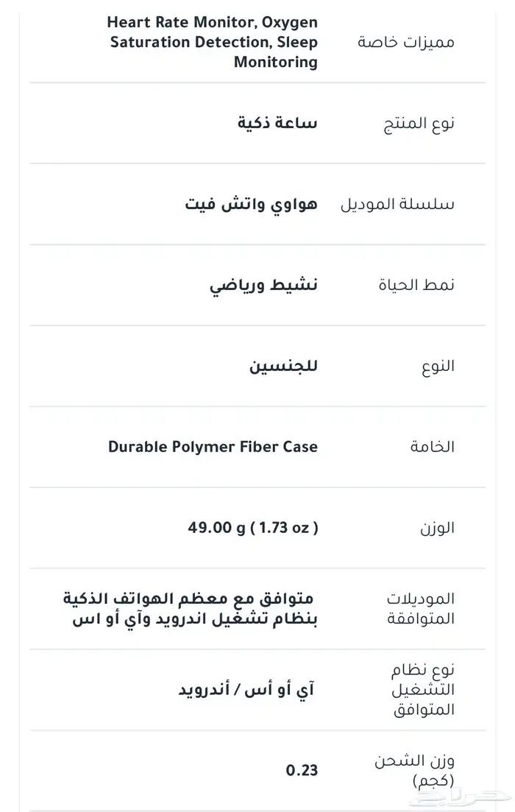Click the 'الوزن' label
Viewport: 515px width, 812px height.
click(437, 528)
